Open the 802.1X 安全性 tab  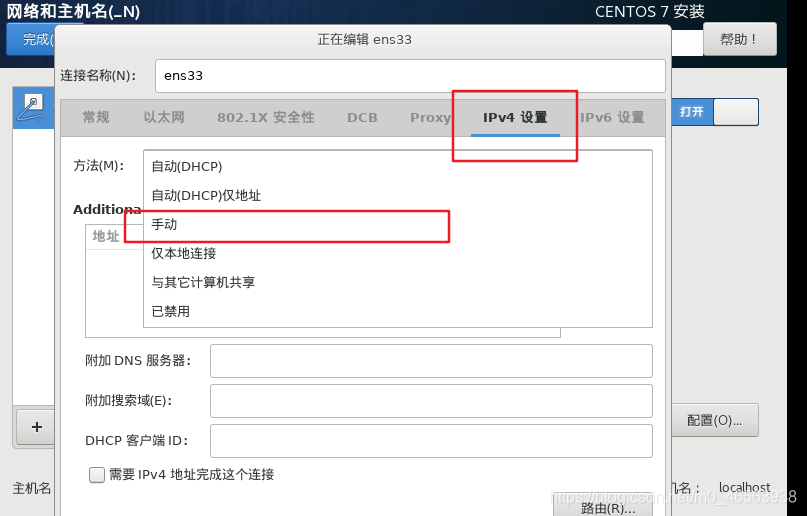[266, 117]
